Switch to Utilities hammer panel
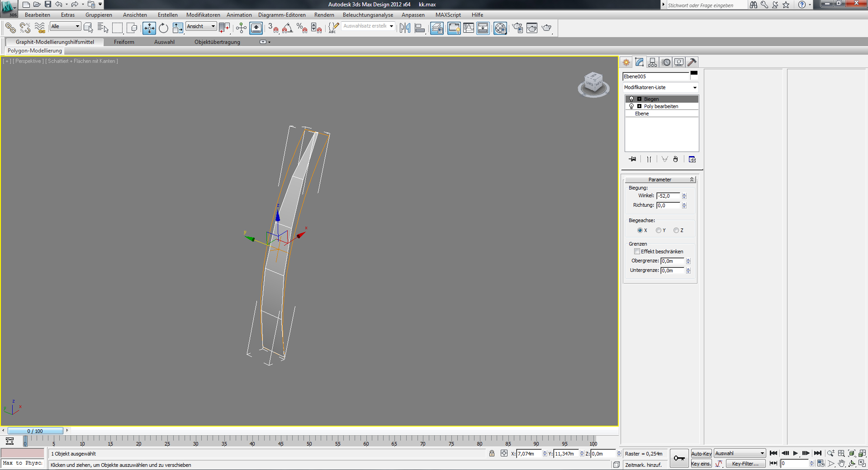868x470 pixels. [692, 62]
